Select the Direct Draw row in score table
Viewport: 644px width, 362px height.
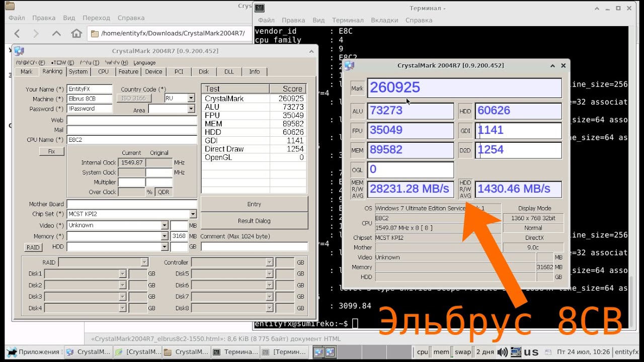click(254, 149)
